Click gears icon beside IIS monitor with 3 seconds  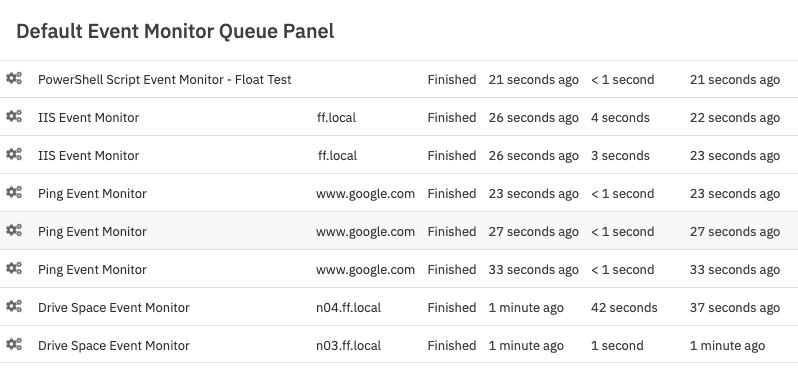tap(14, 154)
